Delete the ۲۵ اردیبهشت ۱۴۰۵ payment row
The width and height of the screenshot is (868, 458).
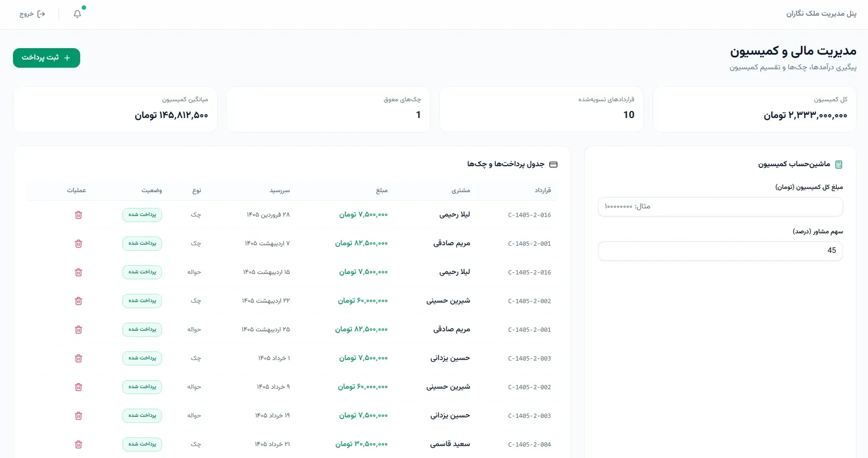click(x=79, y=330)
